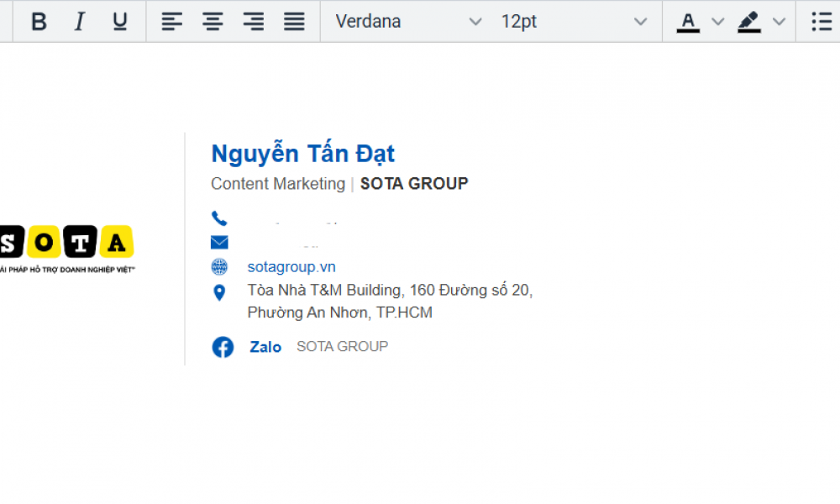The width and height of the screenshot is (840, 504).
Task: Open the Zalo link in the signature
Action: click(x=265, y=347)
